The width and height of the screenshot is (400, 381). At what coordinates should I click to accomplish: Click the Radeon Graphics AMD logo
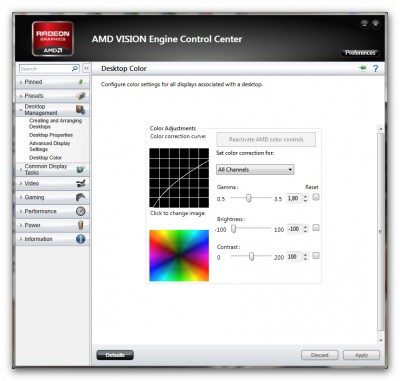pyautogui.click(x=53, y=39)
